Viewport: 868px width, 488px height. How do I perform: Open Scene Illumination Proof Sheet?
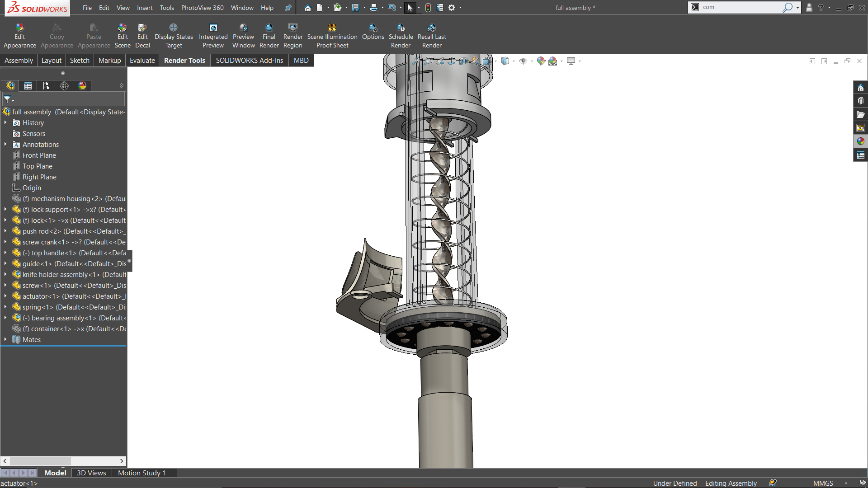coord(332,36)
